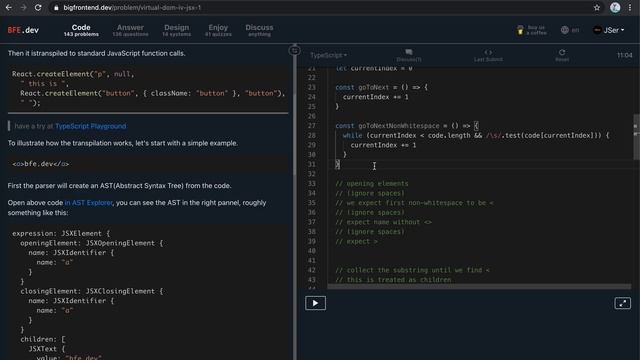This screenshot has width=640, height=360.
Task: Run the code with the play button
Action: click(315, 303)
